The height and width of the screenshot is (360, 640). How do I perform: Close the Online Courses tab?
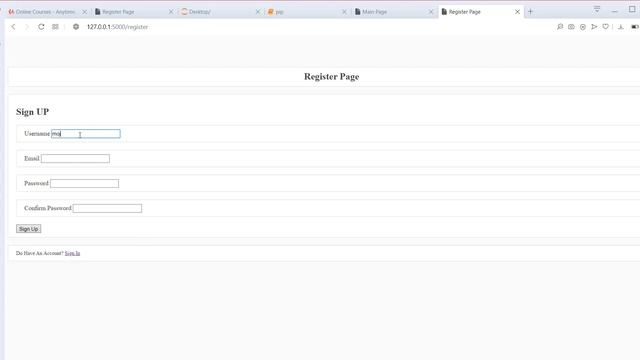(x=84, y=12)
